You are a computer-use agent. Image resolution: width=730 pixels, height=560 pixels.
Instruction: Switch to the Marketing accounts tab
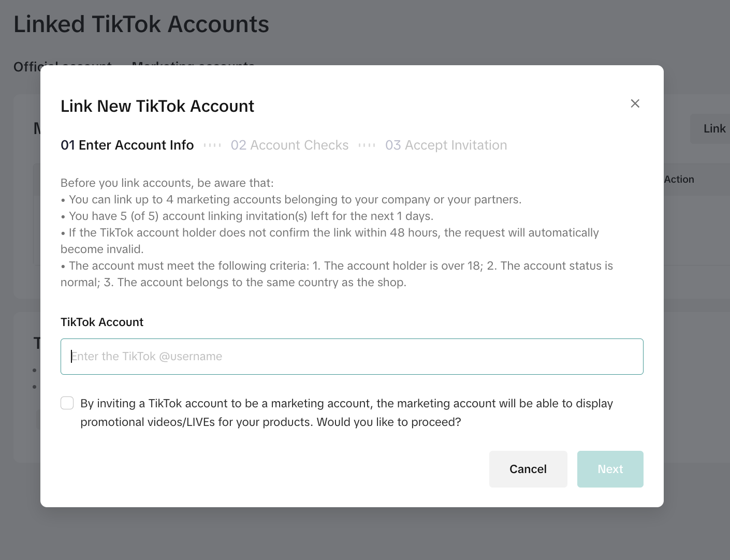coord(193,66)
